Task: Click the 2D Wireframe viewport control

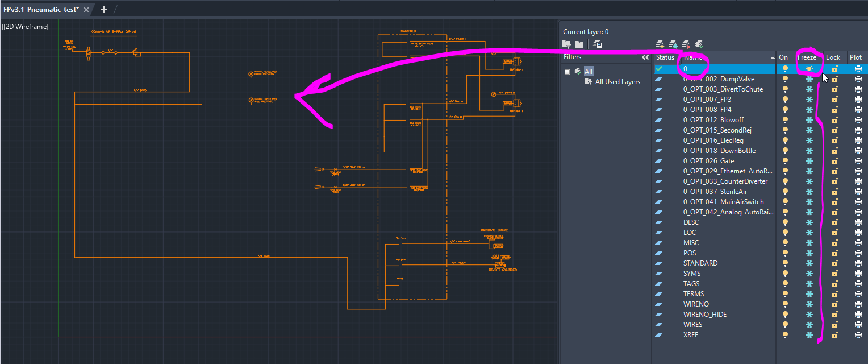Action: click(x=25, y=26)
